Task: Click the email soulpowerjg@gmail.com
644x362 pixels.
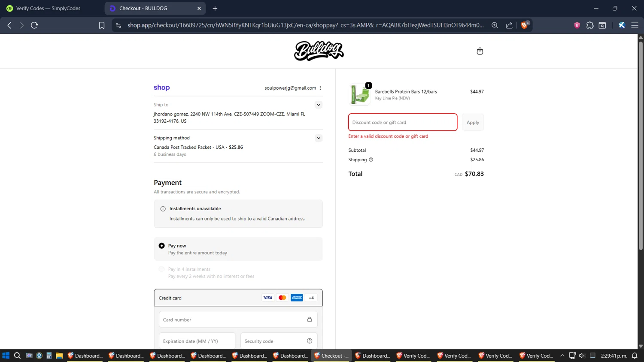Action: 290,88
